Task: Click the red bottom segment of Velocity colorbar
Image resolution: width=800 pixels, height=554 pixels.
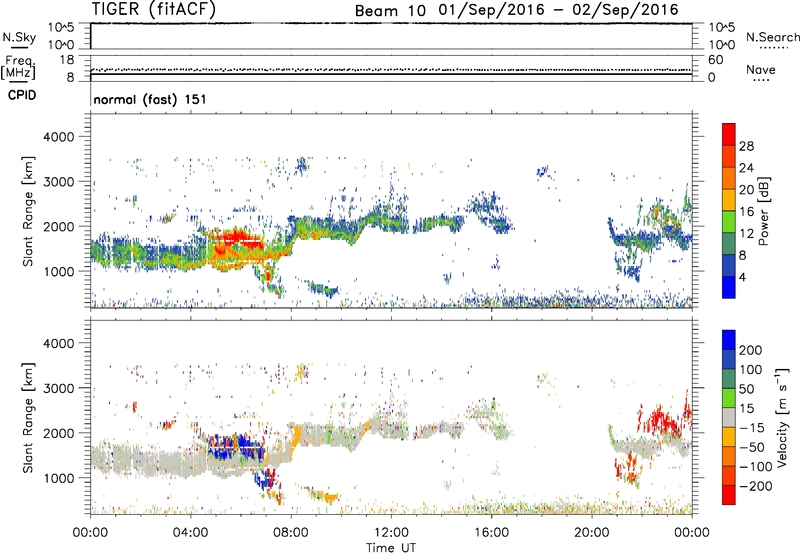Action: 729,495
